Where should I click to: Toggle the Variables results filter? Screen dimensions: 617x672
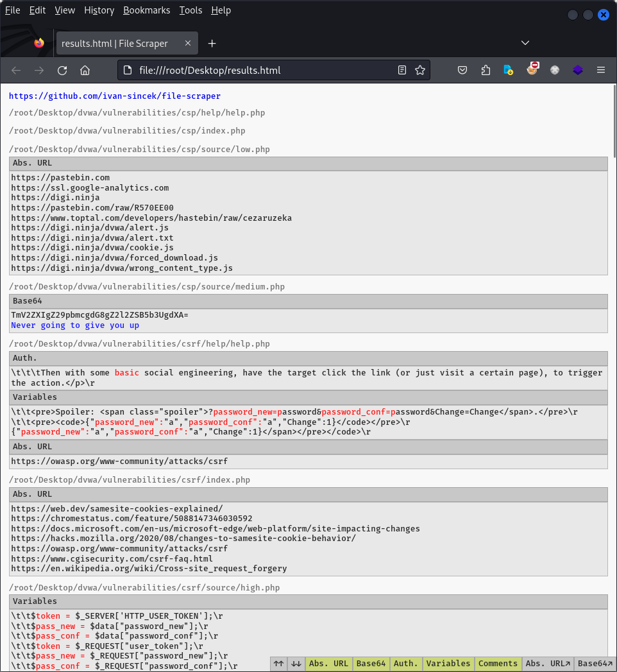[x=448, y=664]
